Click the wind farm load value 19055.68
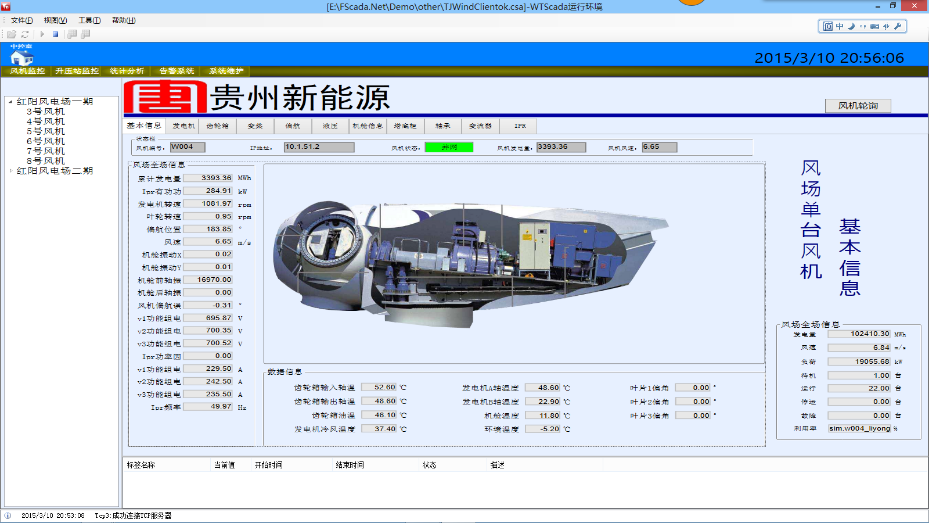Screen dimensions: 930x523 point(859,361)
